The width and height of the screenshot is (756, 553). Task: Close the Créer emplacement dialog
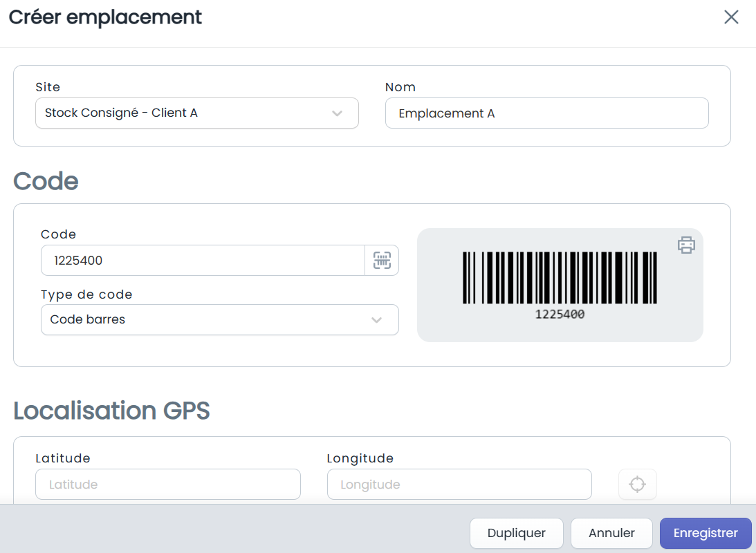pos(731,17)
